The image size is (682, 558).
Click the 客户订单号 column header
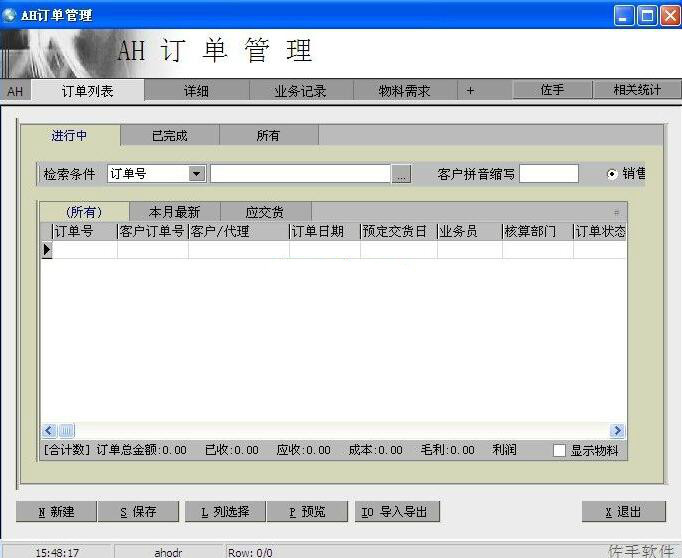tap(153, 231)
